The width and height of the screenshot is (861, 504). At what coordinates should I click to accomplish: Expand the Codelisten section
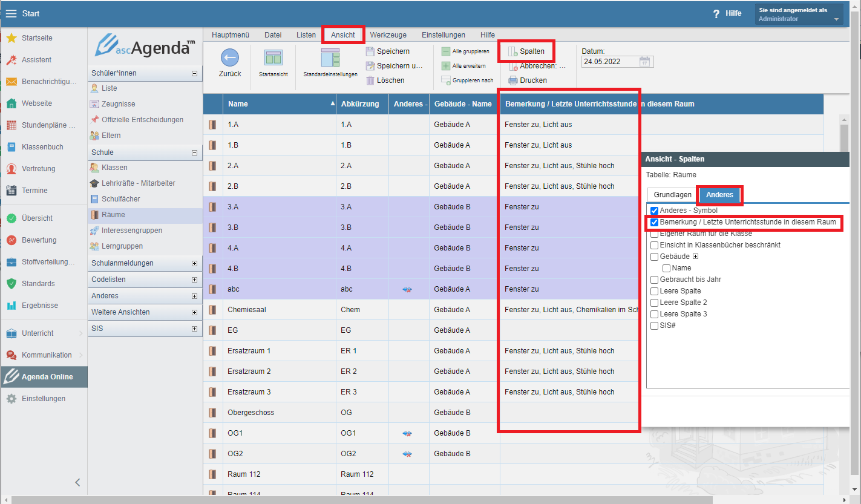click(194, 280)
